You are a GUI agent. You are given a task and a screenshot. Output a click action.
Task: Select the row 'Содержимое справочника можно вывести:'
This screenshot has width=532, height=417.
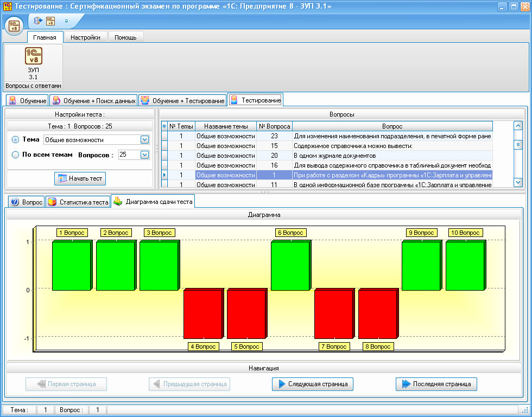(326, 146)
